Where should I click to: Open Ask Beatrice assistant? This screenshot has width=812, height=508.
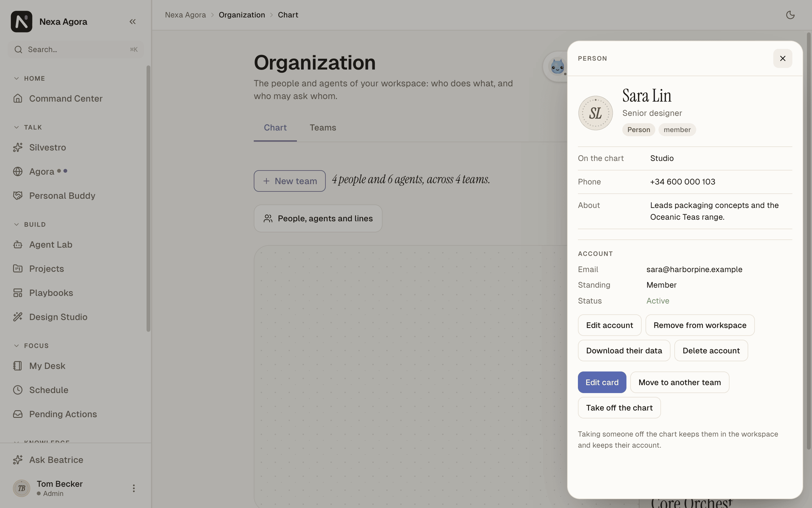pos(75,460)
